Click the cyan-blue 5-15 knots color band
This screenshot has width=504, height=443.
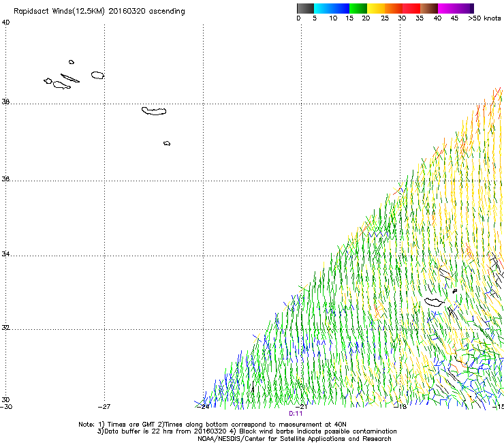click(332, 8)
